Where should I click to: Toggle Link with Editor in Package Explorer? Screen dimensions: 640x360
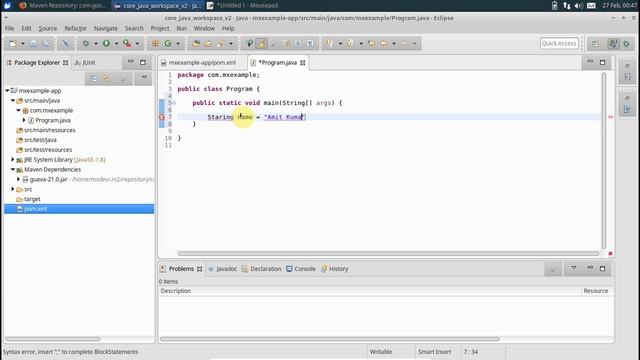(x=106, y=78)
